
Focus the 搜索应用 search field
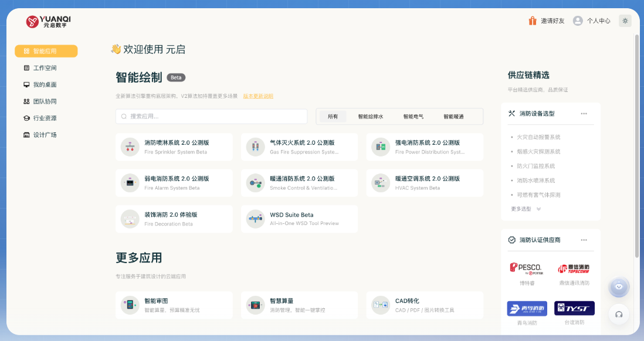pyautogui.click(x=212, y=117)
